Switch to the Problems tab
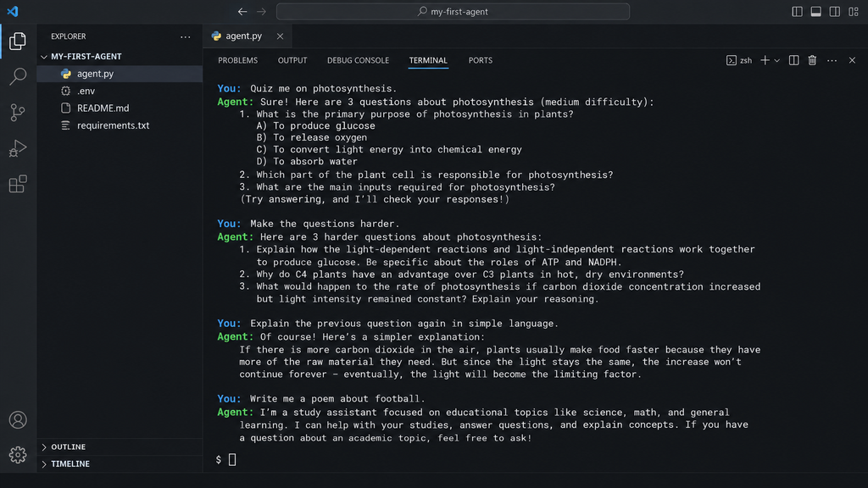Viewport: 868px width, 488px height. pos(237,60)
